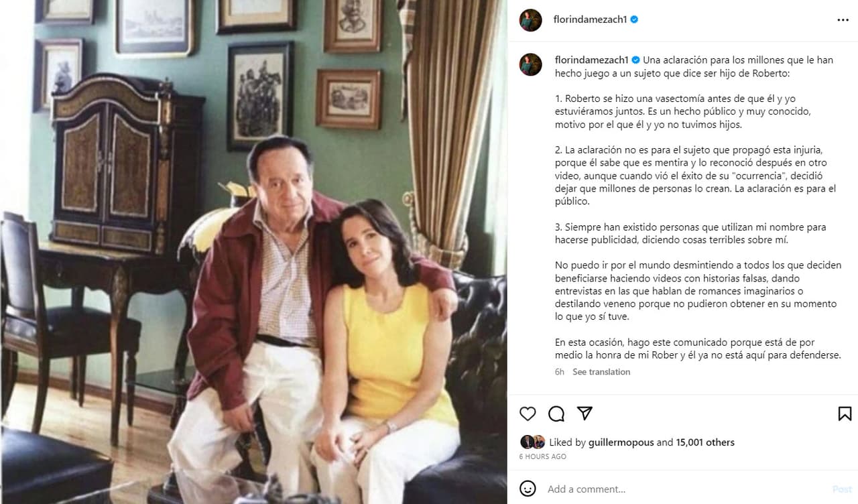Like the post using the heart icon
Viewport: 858px width, 504px height.
528,414
